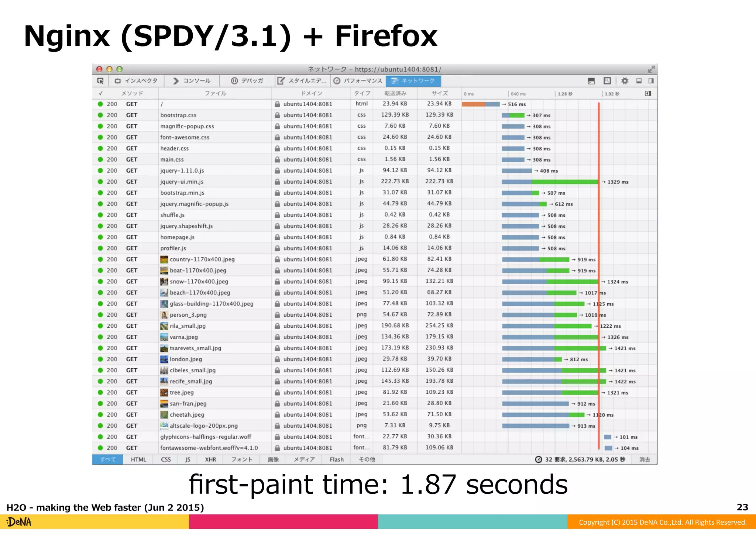The image size is (756, 534).
Task: Sort by the サイズ (Size) column header
Action: [439, 93]
